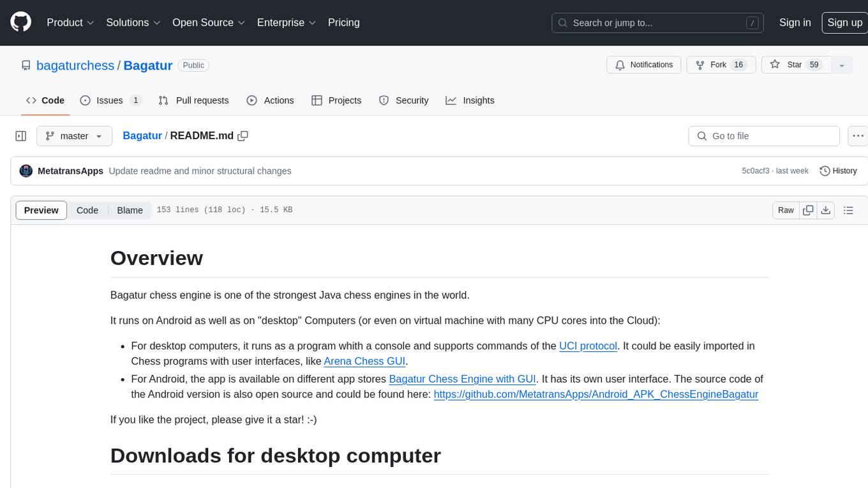Select the Preview view
The height and width of the screenshot is (488, 868).
tap(41, 210)
